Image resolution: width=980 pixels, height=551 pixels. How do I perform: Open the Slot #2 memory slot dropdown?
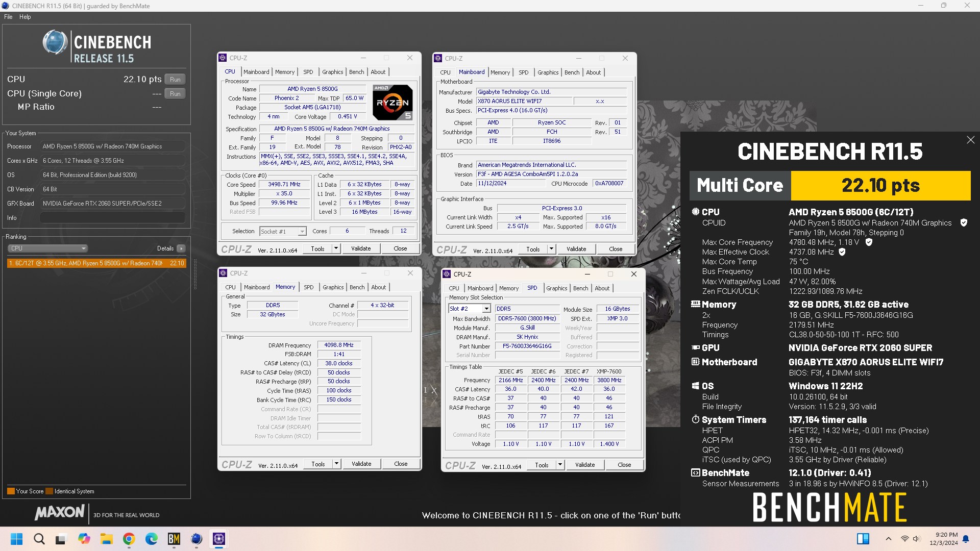(x=470, y=309)
